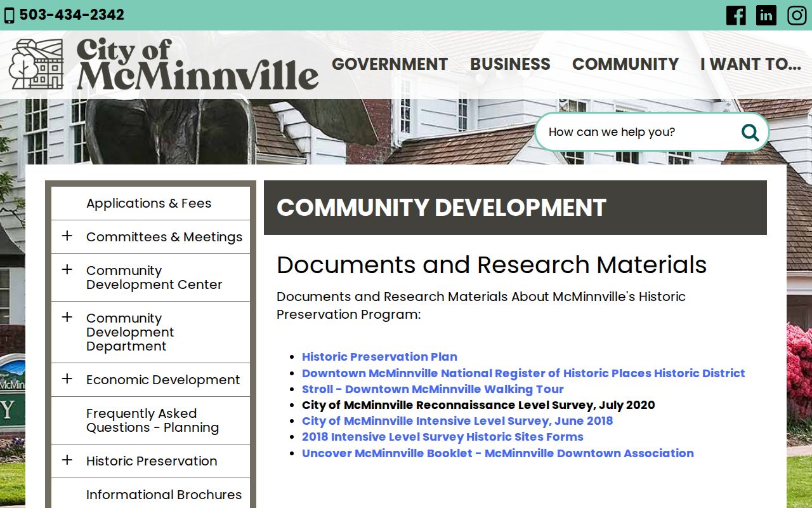Viewport: 812px width, 508px height.
Task: Open the Instagram page icon
Action: (797, 15)
